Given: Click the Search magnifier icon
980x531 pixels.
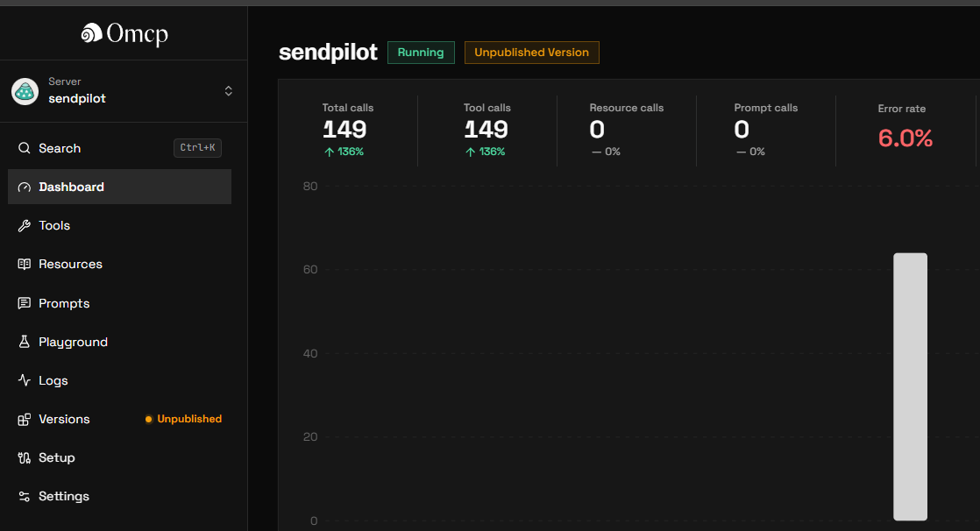Looking at the screenshot, I should [x=25, y=148].
